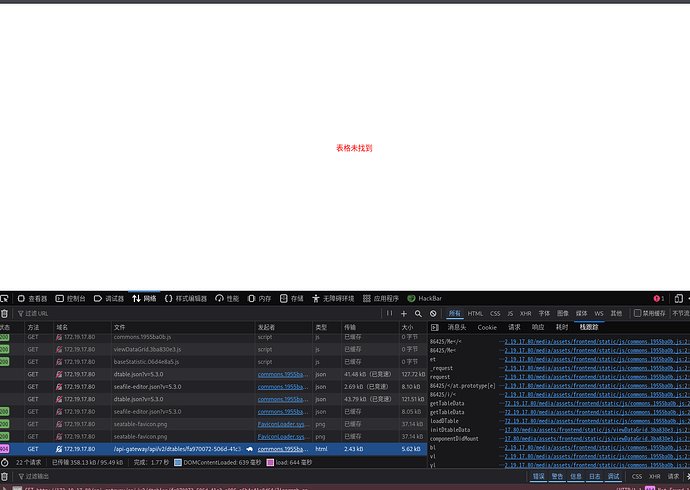Sort by the 文件 column header
Image resolution: width=690 pixels, height=490 pixels.
point(183,327)
